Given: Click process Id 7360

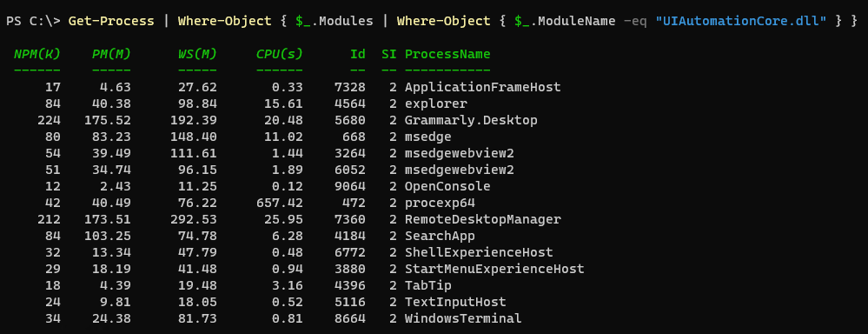Looking at the screenshot, I should click(x=350, y=219).
